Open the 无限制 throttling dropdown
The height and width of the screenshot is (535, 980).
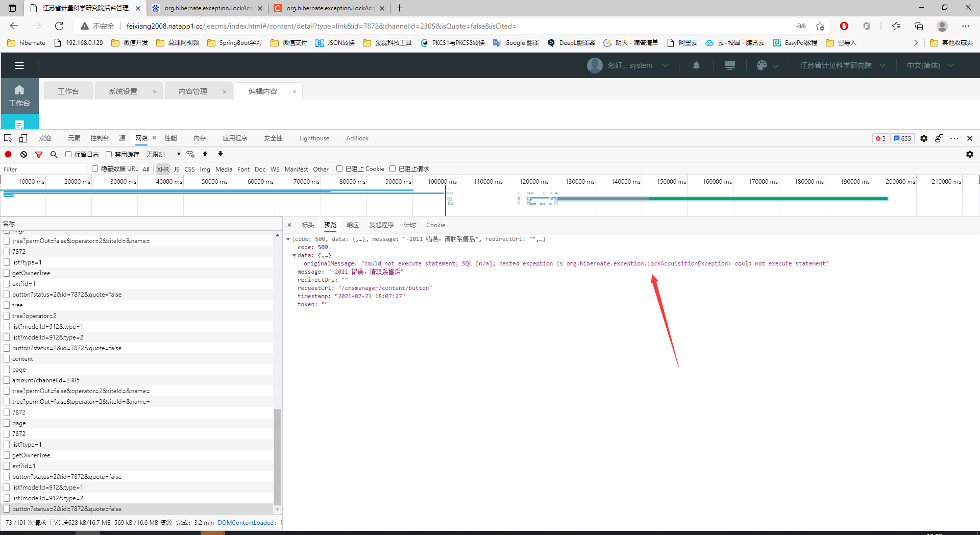(163, 154)
